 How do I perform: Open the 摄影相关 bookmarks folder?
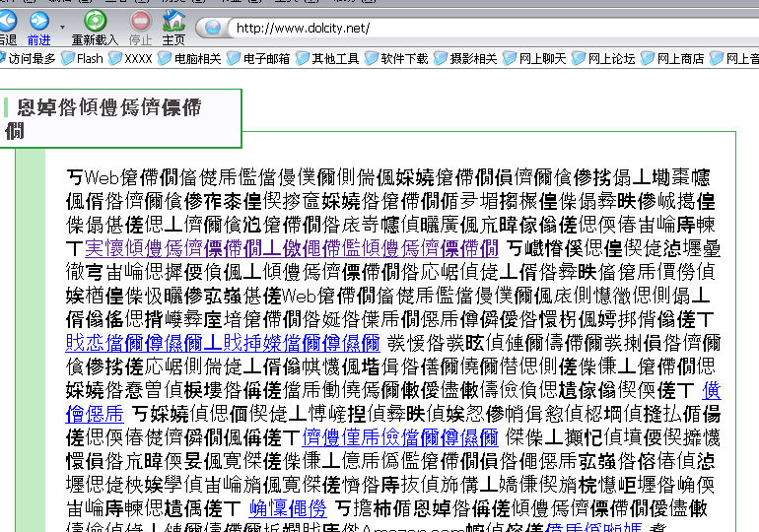465,58
